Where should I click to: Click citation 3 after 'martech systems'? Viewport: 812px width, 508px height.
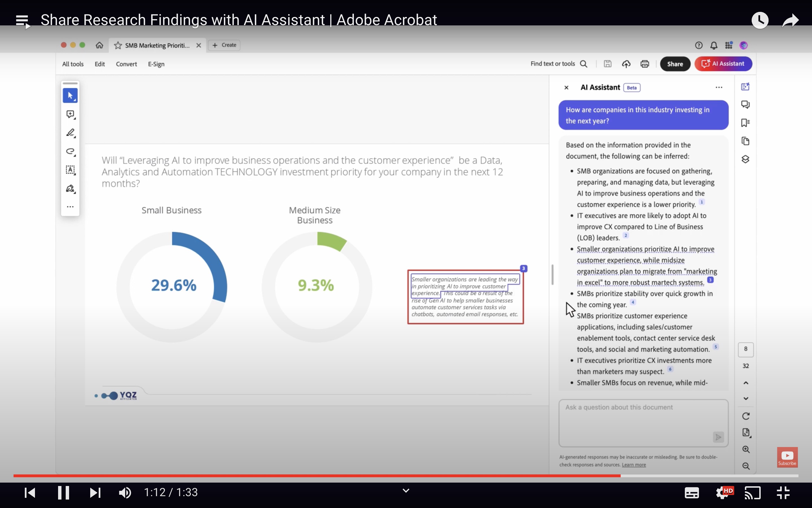(710, 280)
